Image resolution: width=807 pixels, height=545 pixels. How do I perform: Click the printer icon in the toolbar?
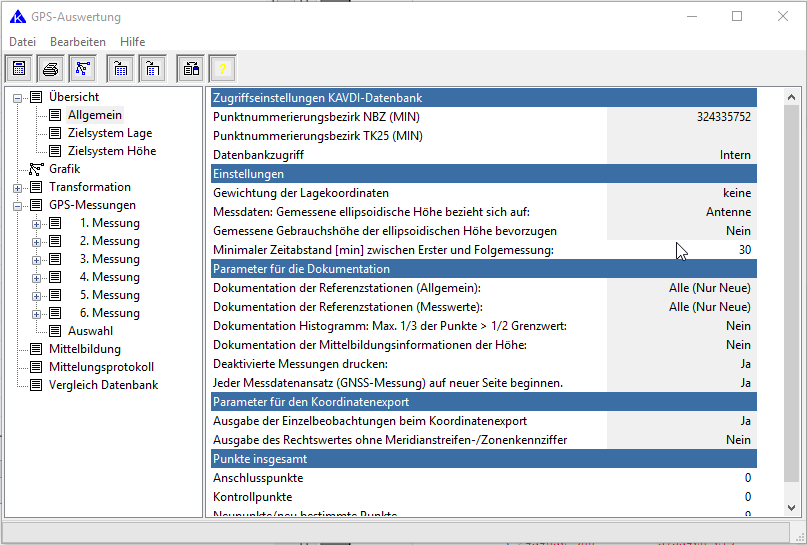(51, 69)
